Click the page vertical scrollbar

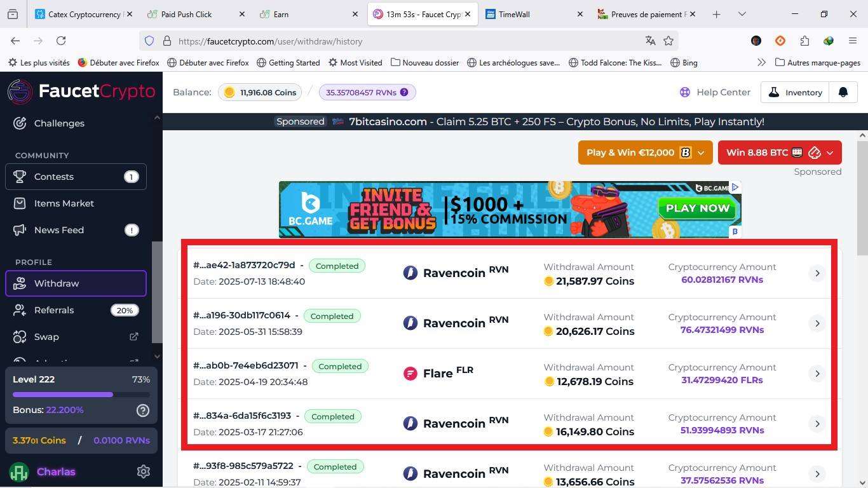862,198
